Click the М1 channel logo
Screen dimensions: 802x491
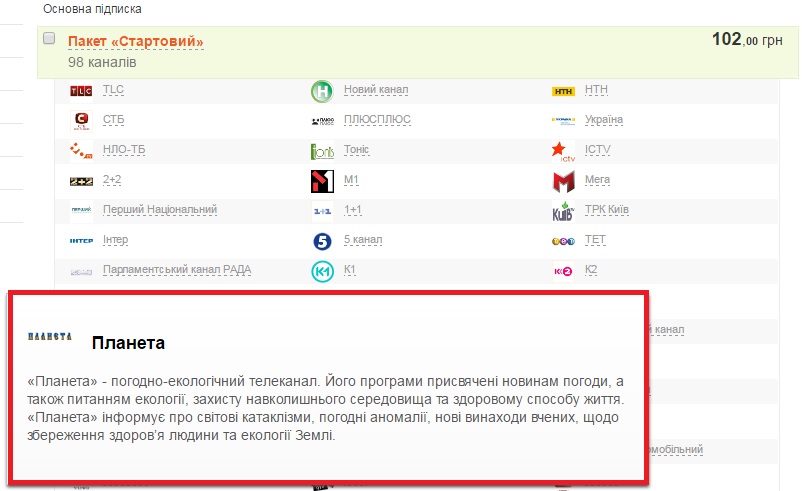click(322, 181)
